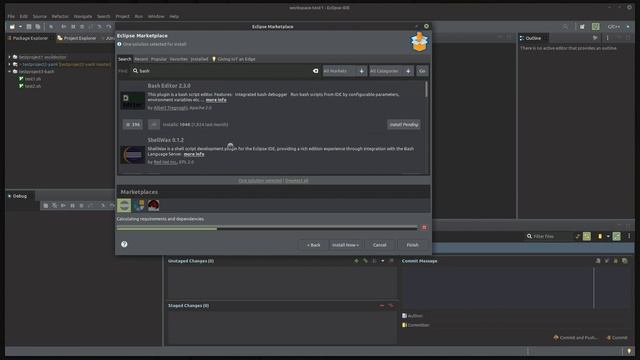Click install progress bar

click(267, 227)
